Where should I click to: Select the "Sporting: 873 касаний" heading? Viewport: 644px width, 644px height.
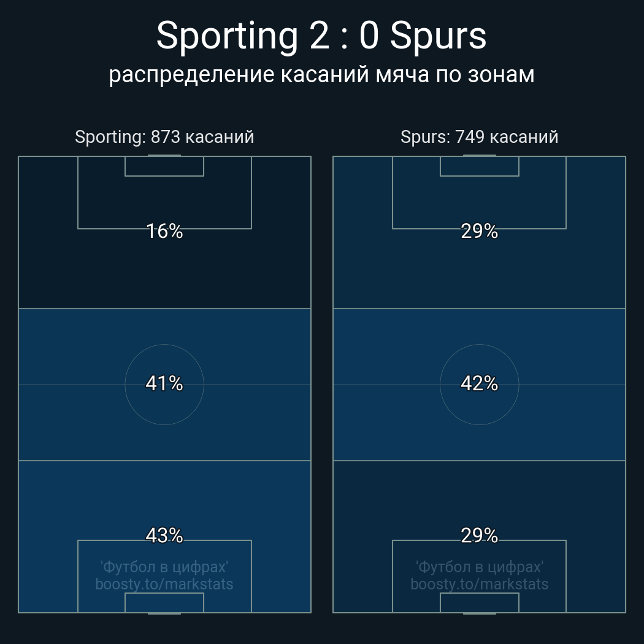click(164, 137)
